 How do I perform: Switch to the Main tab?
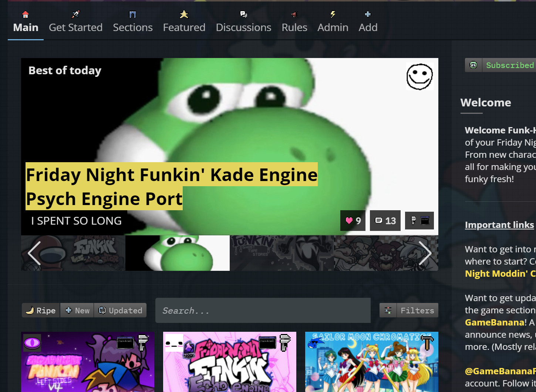pyautogui.click(x=25, y=27)
